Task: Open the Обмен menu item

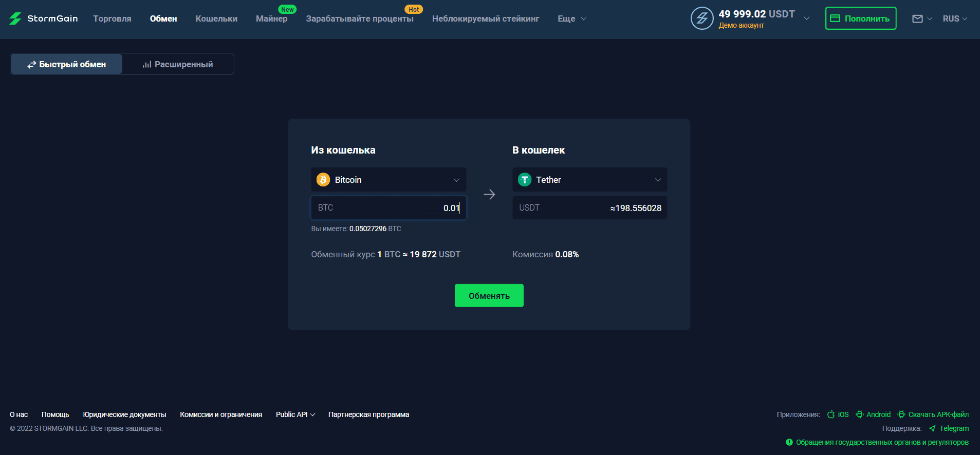Action: pos(163,18)
